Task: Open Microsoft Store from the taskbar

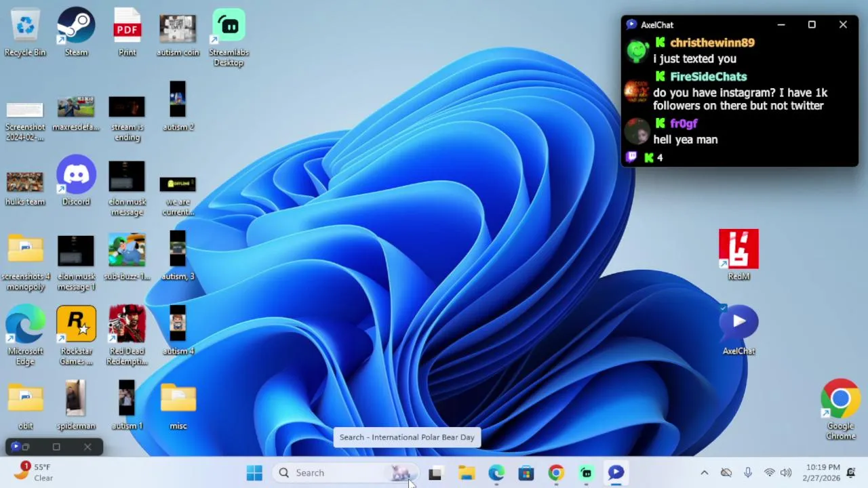Action: coord(526,473)
